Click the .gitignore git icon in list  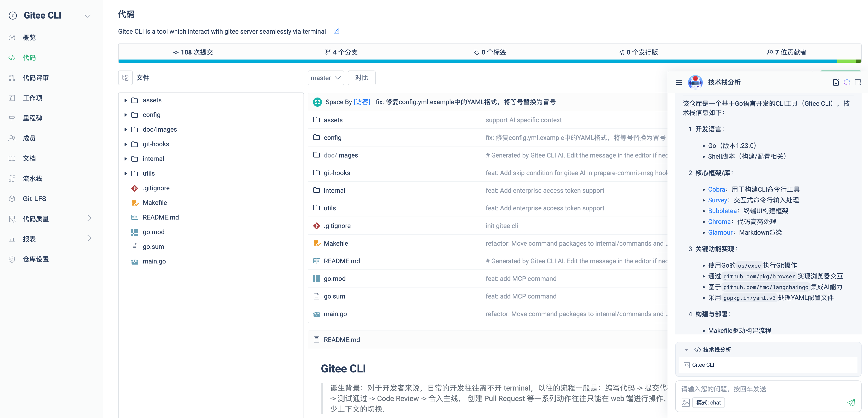coord(316,226)
